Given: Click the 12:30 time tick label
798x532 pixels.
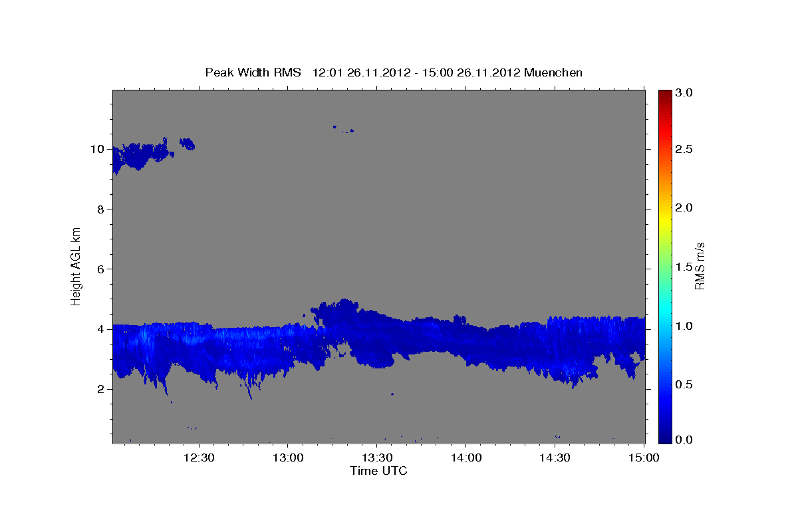Looking at the screenshot, I should click(198, 458).
